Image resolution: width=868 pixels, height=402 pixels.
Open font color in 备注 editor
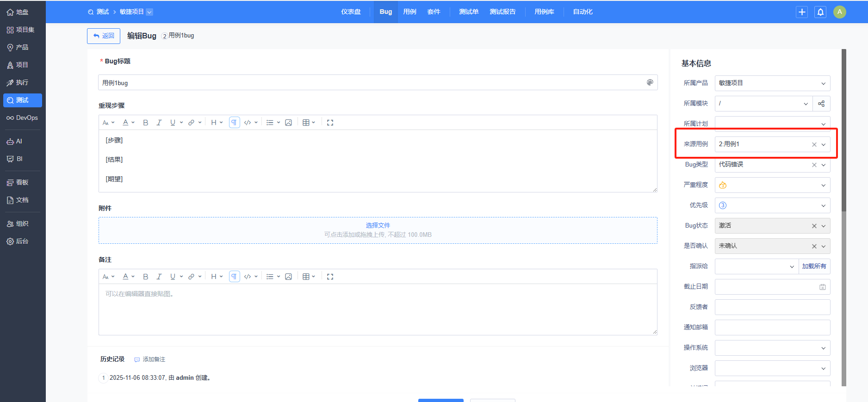tap(129, 277)
